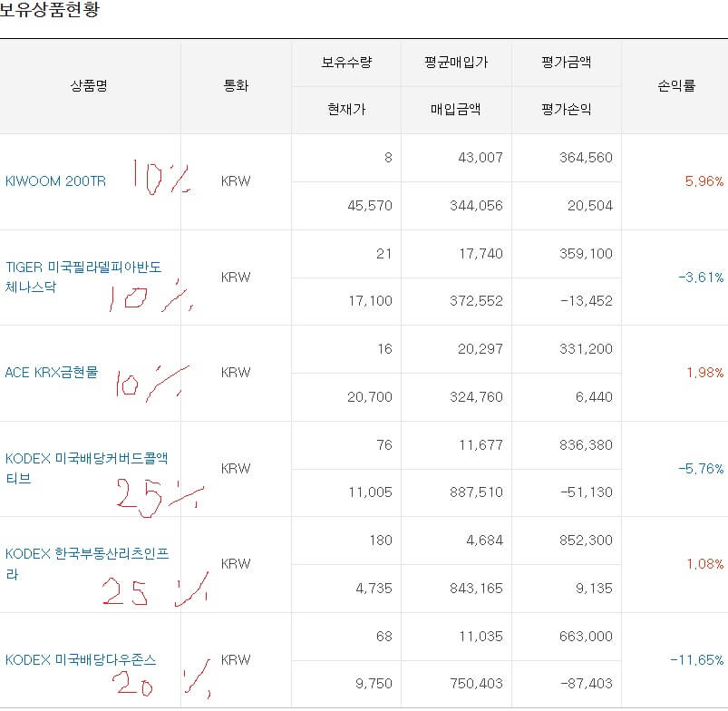
Task: Click the 750,403 purchase amount
Action: (x=476, y=684)
